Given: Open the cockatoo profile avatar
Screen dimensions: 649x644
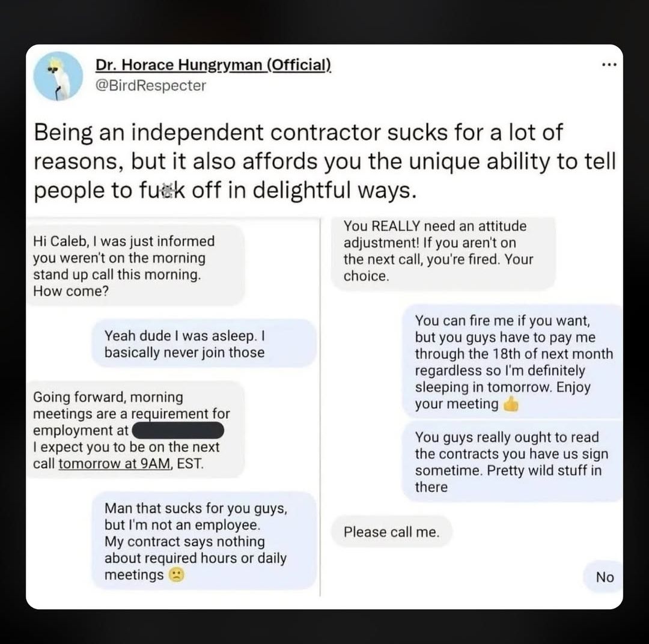Looking at the screenshot, I should 58,76.
